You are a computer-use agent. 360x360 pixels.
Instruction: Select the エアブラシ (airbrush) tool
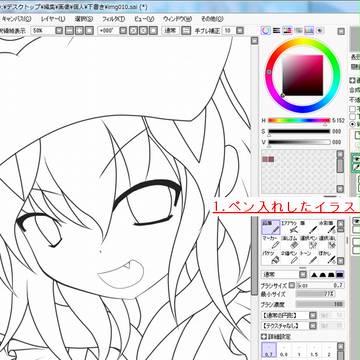click(x=289, y=227)
